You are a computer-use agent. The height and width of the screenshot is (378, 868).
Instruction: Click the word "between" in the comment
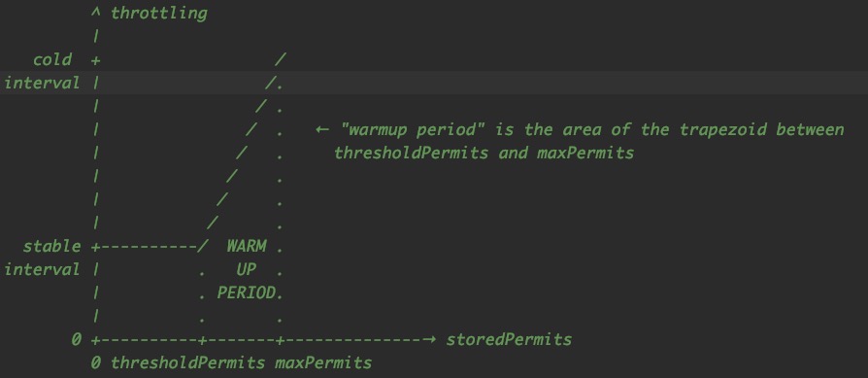pos(810,129)
